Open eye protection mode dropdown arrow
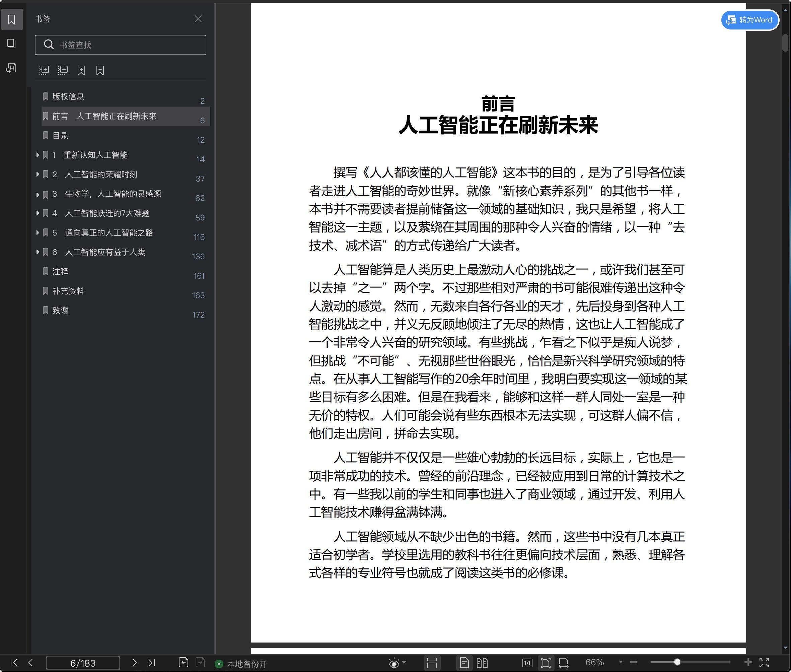791x672 pixels. [404, 663]
